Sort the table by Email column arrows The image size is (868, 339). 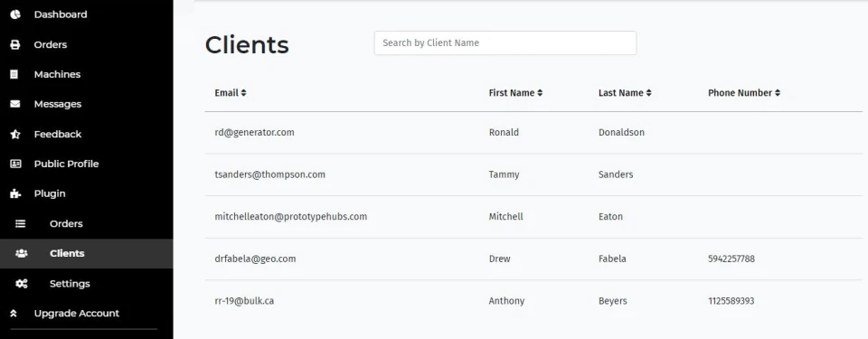point(243,93)
